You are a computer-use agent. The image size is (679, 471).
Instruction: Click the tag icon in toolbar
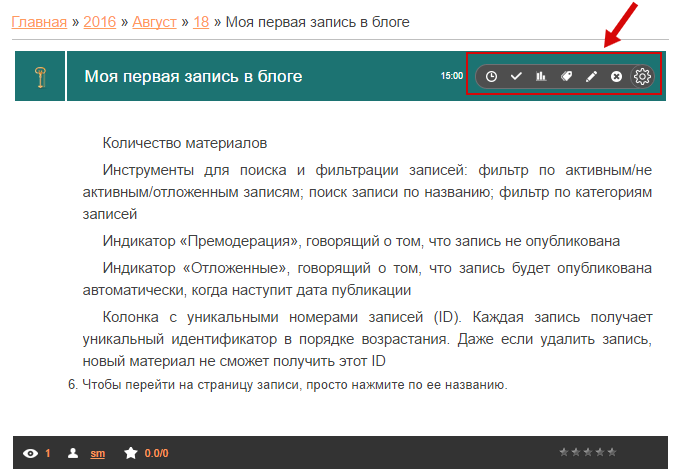(566, 76)
